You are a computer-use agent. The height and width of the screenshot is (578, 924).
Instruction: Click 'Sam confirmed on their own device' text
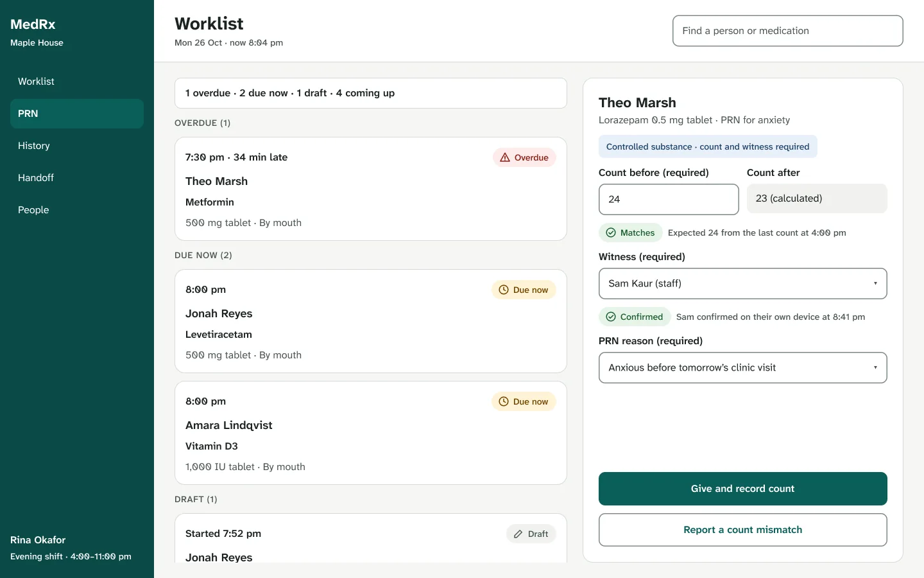(771, 317)
